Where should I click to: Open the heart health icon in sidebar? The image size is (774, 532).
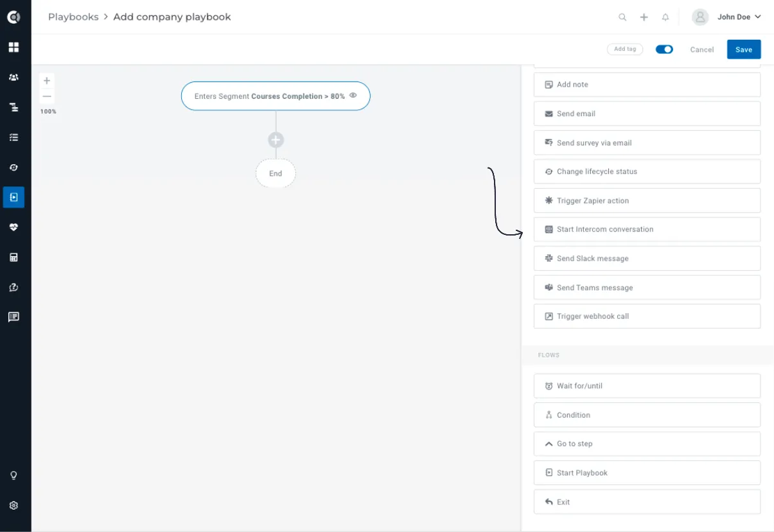pos(13,227)
